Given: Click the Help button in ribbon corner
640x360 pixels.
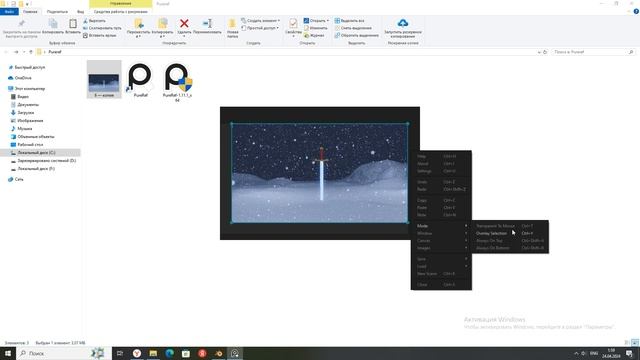Looking at the screenshot, I should pos(636,11).
